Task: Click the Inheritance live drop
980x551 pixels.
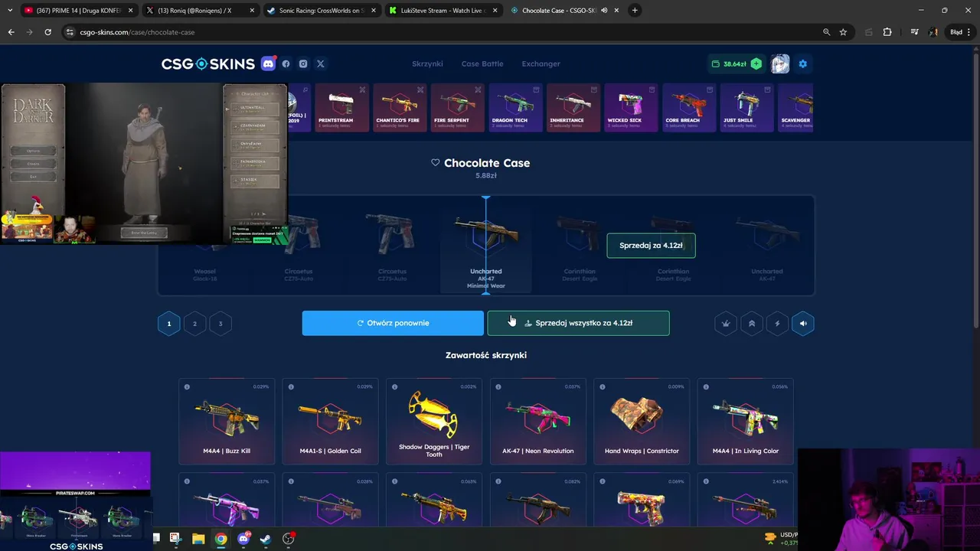Action: point(573,108)
